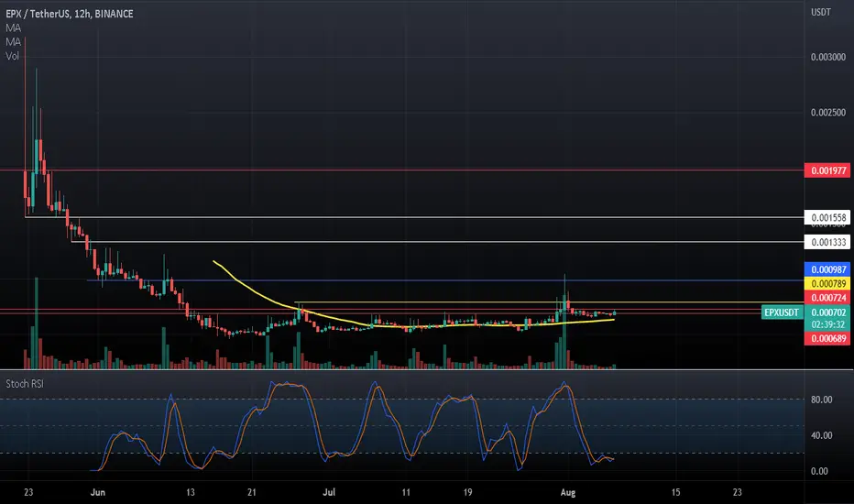Click the 80.00 Stoch RSI axis value
This screenshot has width=854, height=504.
821,400
